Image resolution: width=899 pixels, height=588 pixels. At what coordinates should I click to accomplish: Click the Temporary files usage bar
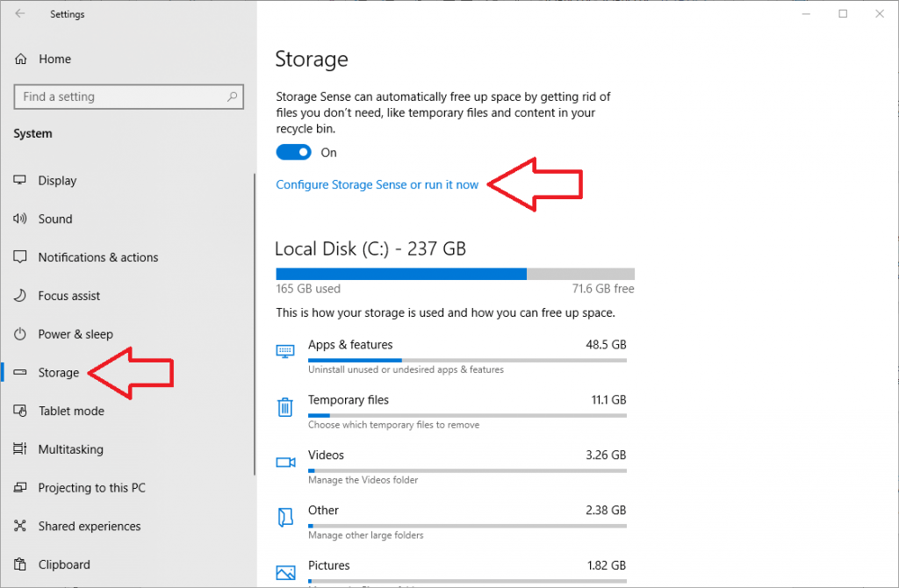[x=467, y=415]
